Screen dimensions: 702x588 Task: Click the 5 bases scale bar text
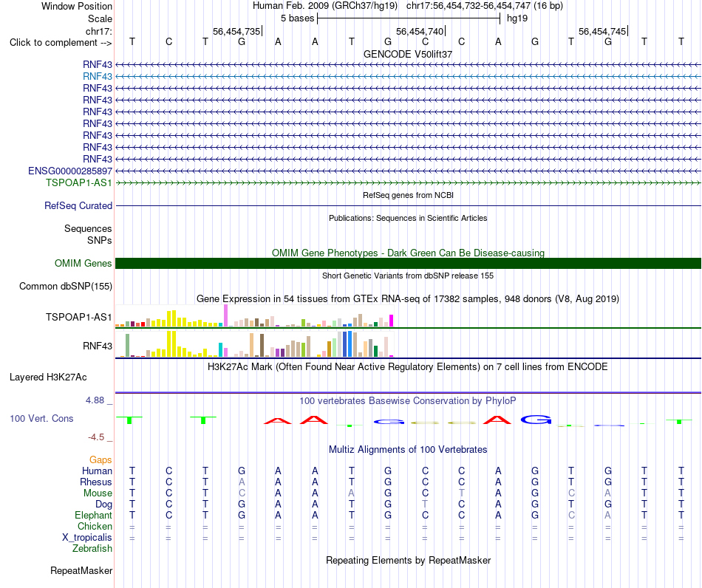coord(297,18)
